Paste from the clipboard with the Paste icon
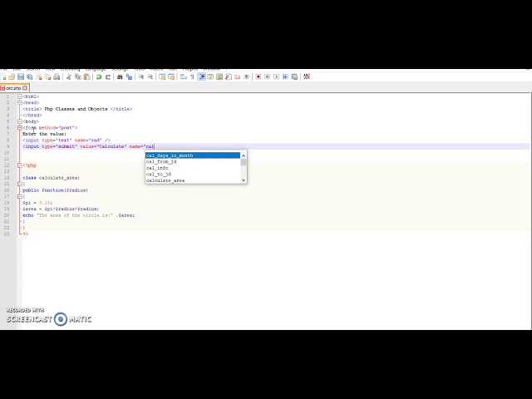532x399 pixels. click(86, 77)
